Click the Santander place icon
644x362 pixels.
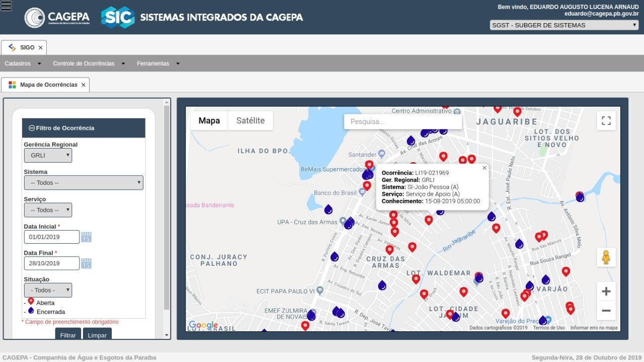coord(381,154)
